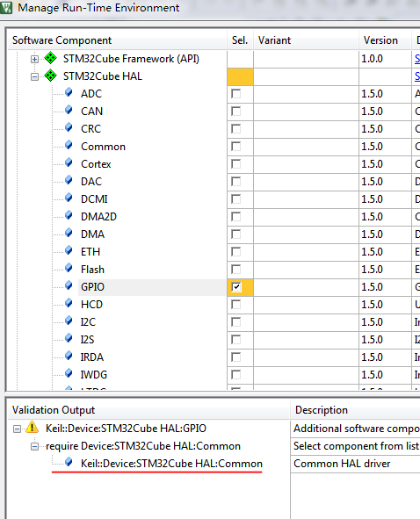Screen dimensions: 420x519
Task: Enable the CRC component checkbox
Action: [x=236, y=129]
